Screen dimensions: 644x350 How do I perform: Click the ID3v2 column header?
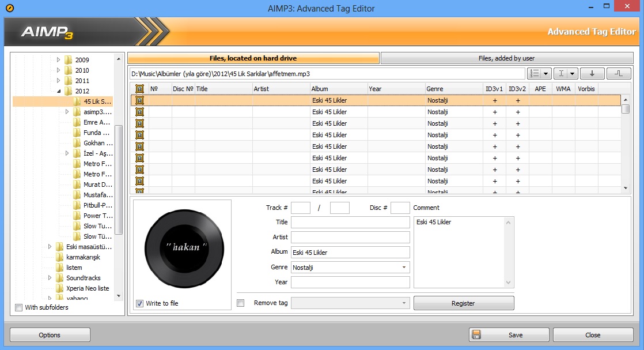pyautogui.click(x=517, y=89)
